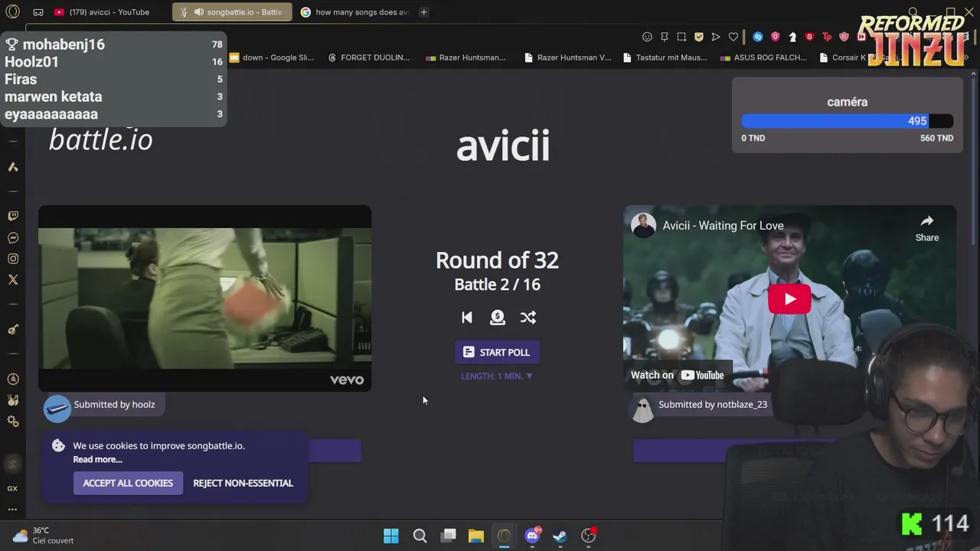Open the down - Google Slides bookmark
The height and width of the screenshot is (551, 980).
272,57
